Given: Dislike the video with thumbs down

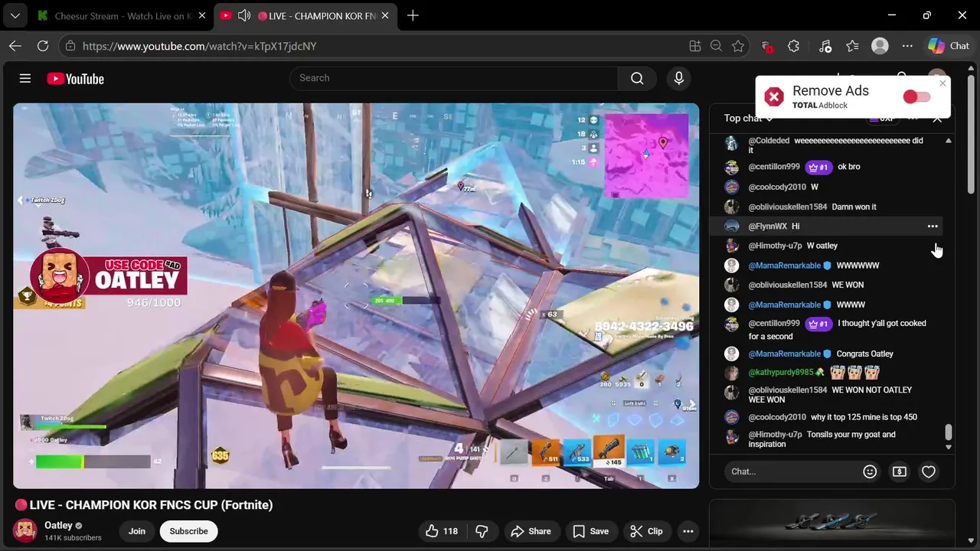Looking at the screenshot, I should [482, 531].
